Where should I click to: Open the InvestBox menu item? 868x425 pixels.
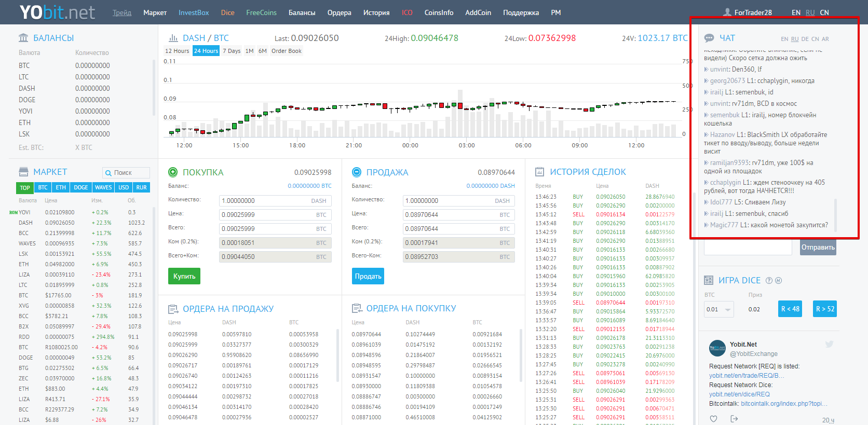(194, 12)
